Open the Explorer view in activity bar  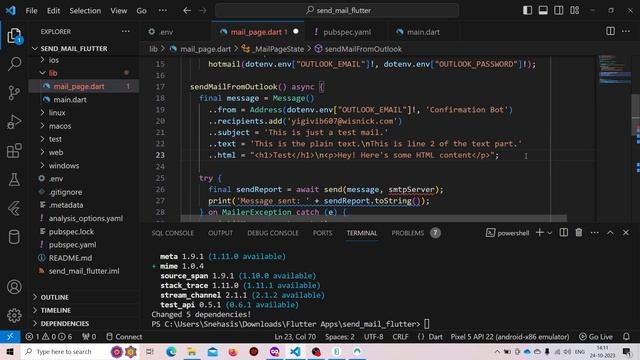coord(14,36)
